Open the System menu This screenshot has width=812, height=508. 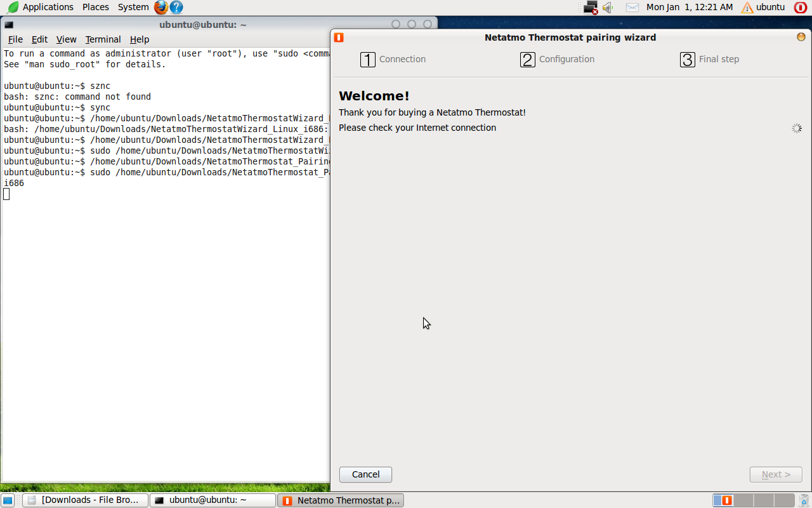(x=133, y=7)
